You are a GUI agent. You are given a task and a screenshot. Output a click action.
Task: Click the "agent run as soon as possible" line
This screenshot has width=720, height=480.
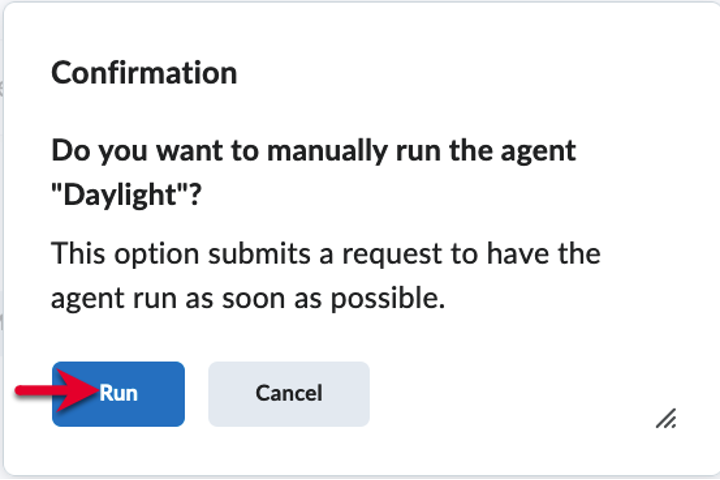247,298
